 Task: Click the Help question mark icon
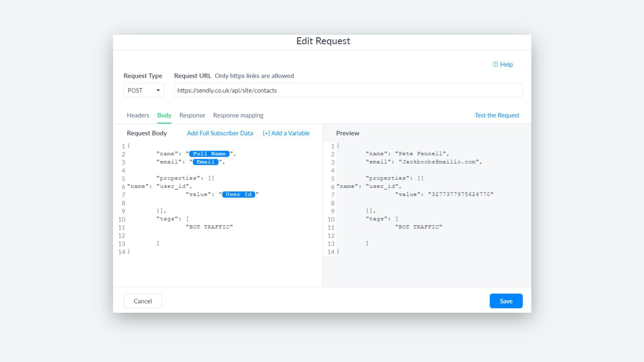click(x=495, y=64)
